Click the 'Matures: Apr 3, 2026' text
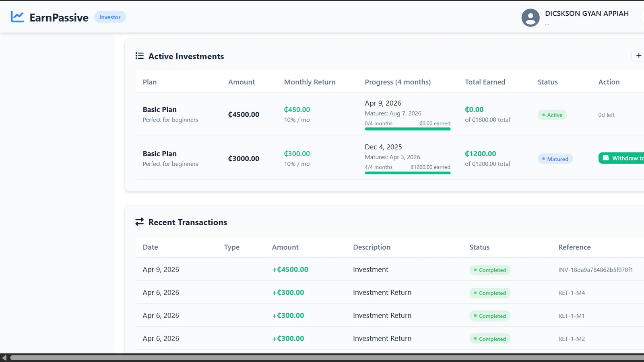 [x=392, y=157]
